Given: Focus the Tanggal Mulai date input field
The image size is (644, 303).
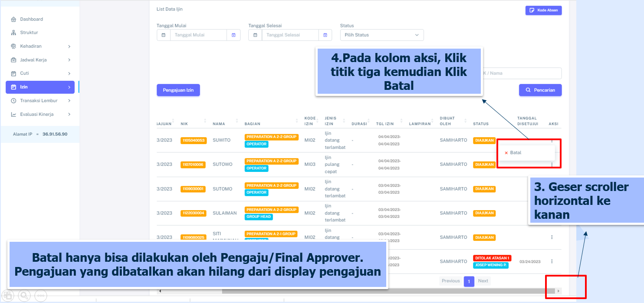Looking at the screenshot, I should point(198,35).
